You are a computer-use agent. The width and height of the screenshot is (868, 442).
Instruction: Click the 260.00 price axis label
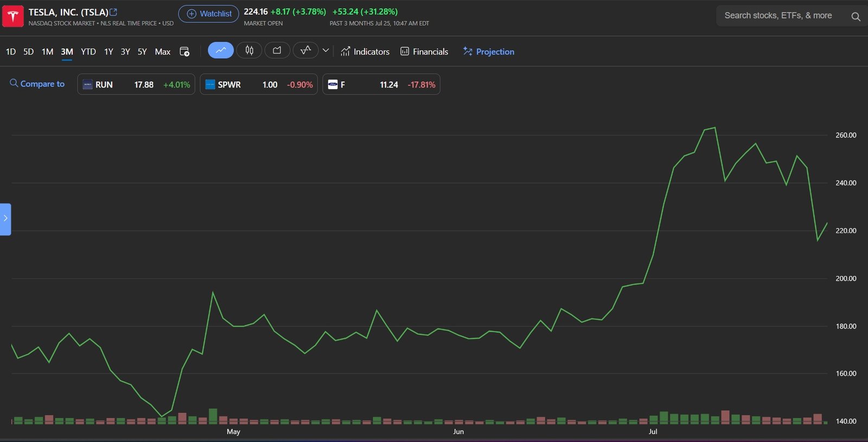click(x=846, y=135)
